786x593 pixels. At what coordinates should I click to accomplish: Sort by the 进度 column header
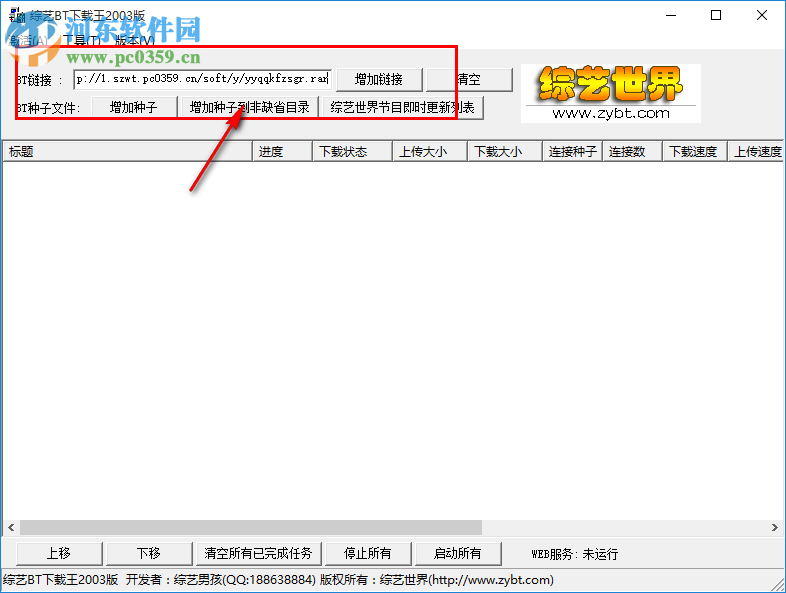[x=282, y=151]
